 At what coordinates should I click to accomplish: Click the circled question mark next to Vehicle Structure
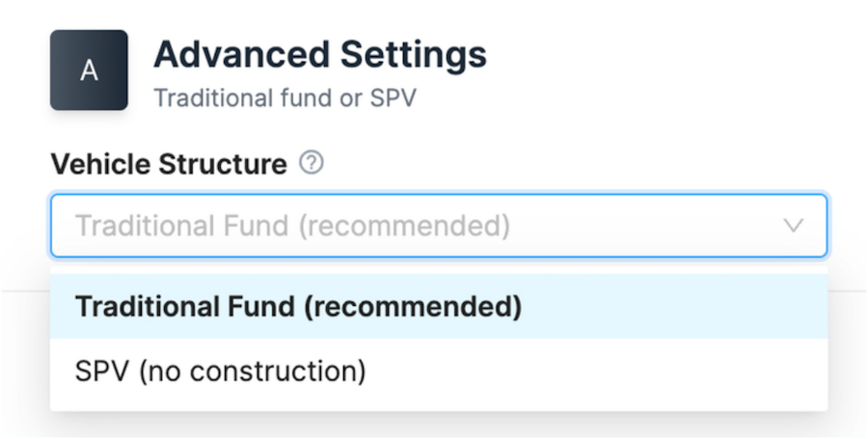[x=312, y=163]
